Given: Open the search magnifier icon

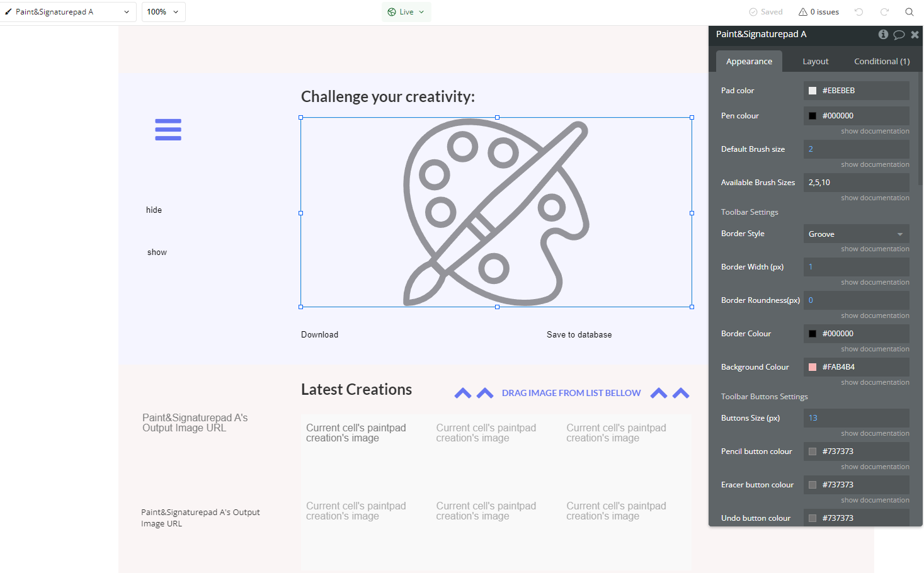Looking at the screenshot, I should pos(910,12).
